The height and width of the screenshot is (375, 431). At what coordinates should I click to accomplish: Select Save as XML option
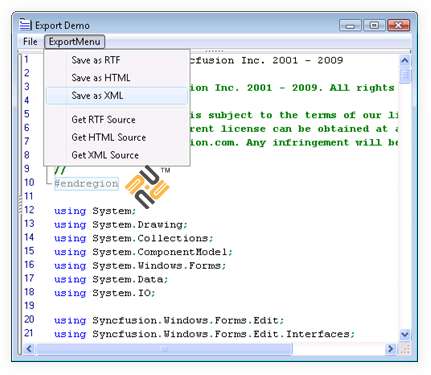point(117,96)
